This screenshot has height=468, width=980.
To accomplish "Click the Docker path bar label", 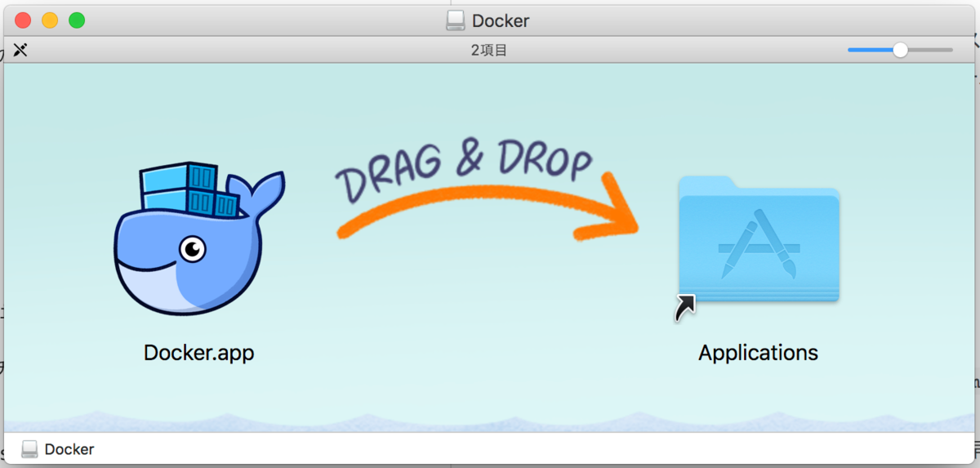I will click(x=69, y=449).
